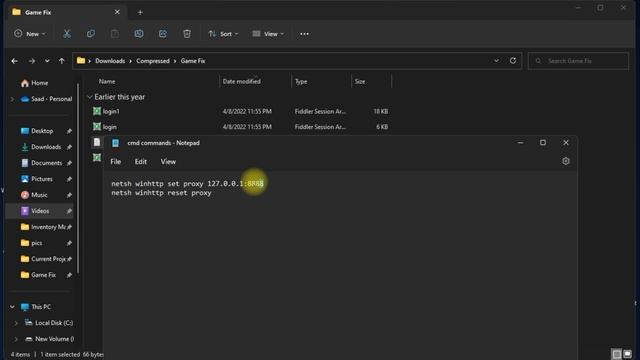This screenshot has width=640, height=360.
Task: Click the Cut icon in Explorer toolbar
Action: pyautogui.click(x=67, y=34)
